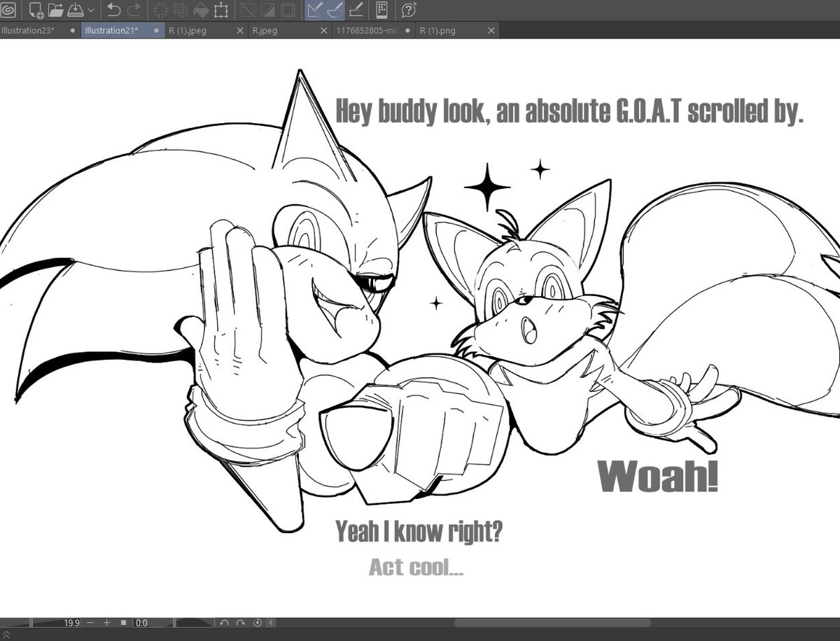Close the R (1).png tab
This screenshot has width=840, height=641.
point(491,31)
